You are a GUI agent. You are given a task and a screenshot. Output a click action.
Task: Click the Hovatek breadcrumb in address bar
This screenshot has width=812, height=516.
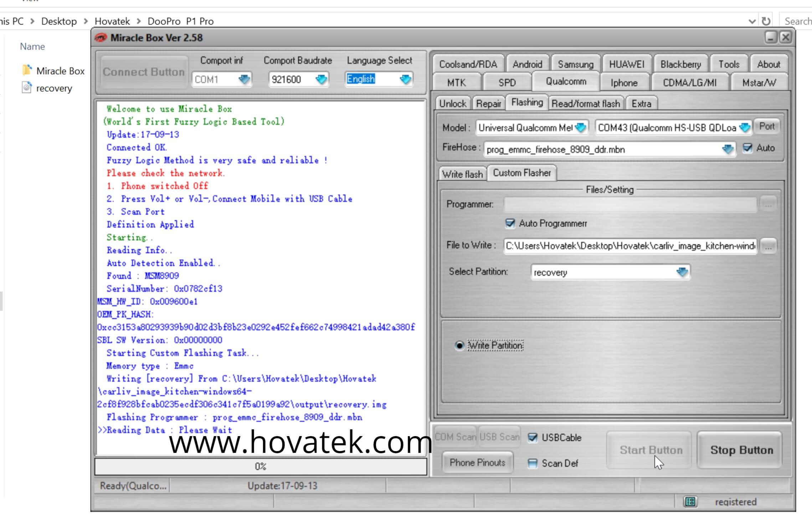tap(112, 21)
